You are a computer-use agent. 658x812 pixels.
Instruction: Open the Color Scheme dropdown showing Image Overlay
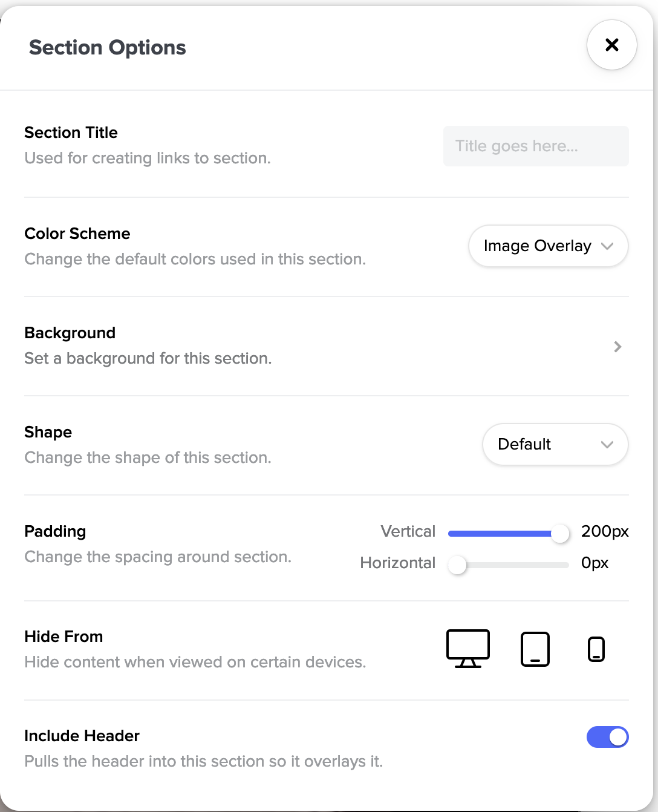547,246
